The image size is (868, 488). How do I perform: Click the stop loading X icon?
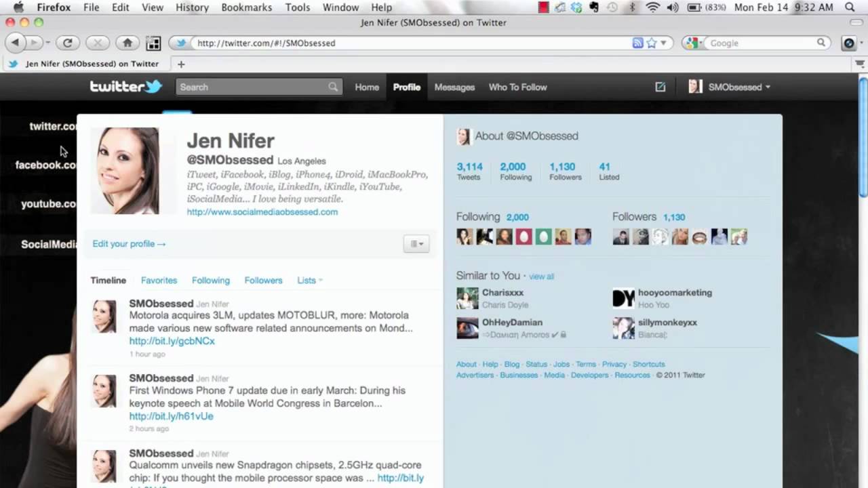pos(98,43)
